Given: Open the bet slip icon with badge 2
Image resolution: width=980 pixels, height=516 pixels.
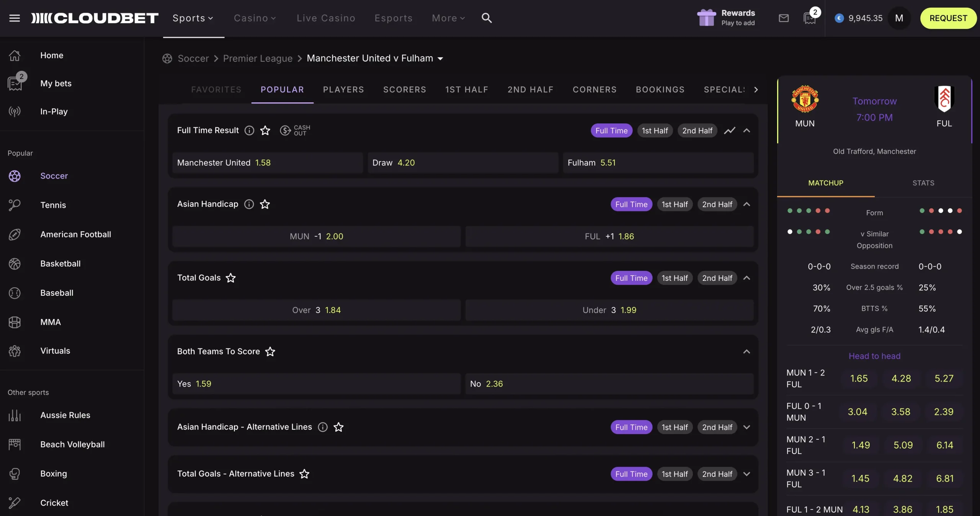Looking at the screenshot, I should (x=810, y=18).
